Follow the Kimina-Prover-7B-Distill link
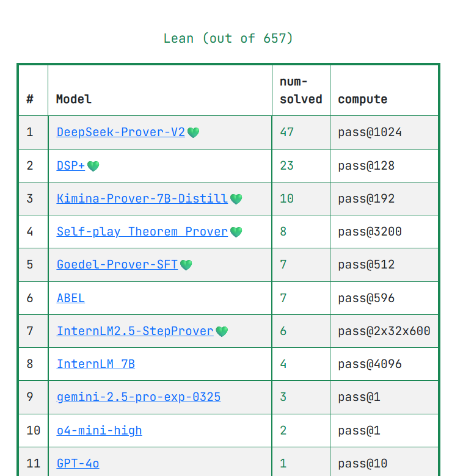This screenshot has width=452, height=476. 142,199
